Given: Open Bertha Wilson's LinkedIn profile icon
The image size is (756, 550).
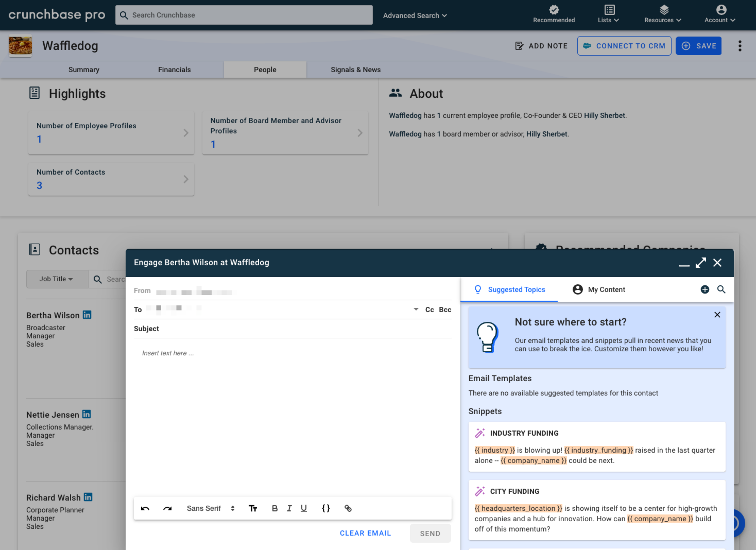Looking at the screenshot, I should pyautogui.click(x=87, y=315).
